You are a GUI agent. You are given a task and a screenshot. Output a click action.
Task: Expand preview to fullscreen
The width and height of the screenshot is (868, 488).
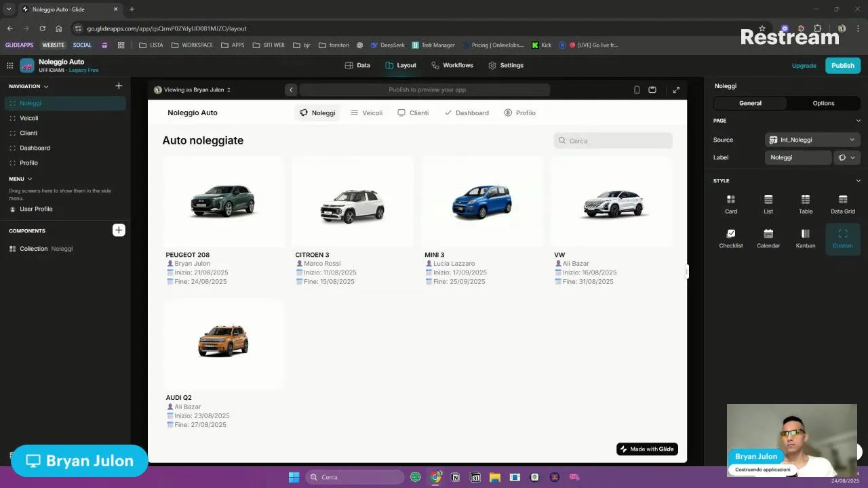pos(676,89)
